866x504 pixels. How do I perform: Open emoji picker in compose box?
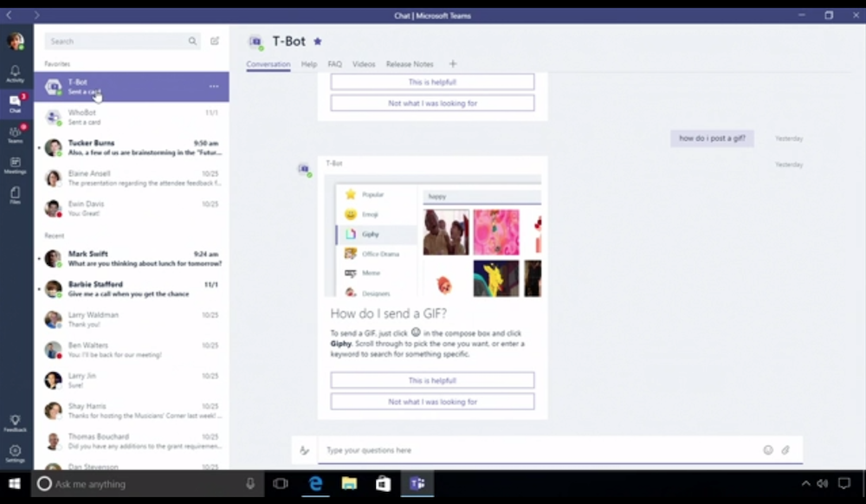click(767, 450)
